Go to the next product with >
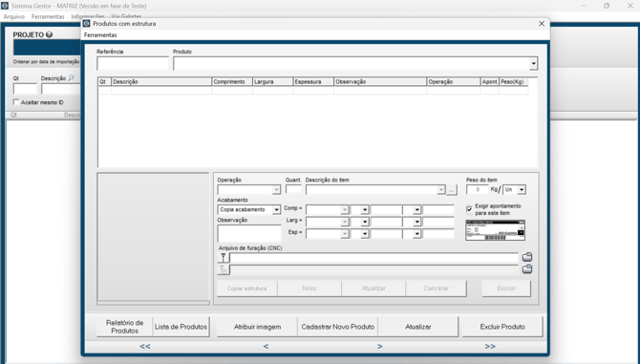 (380, 346)
